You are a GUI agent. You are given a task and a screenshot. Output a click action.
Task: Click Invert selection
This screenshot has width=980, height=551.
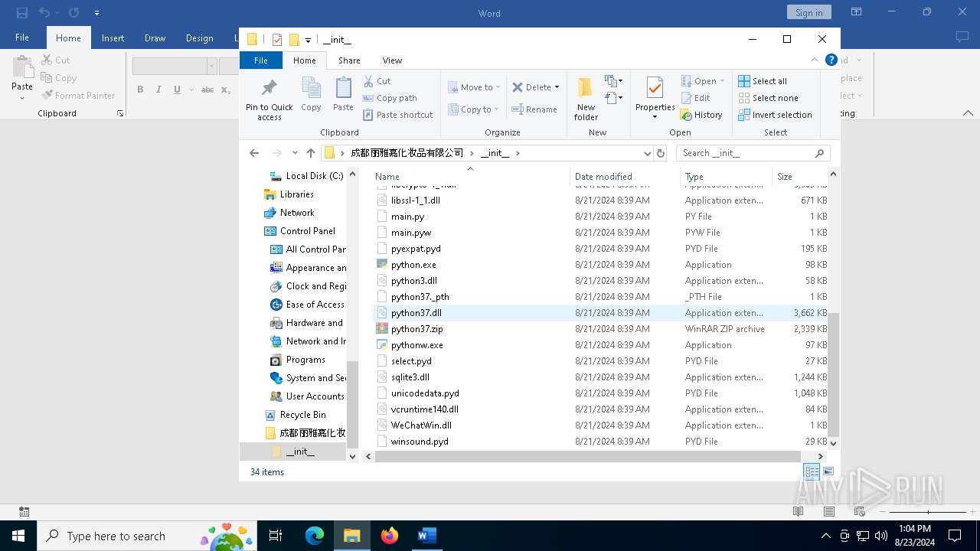[x=775, y=115]
